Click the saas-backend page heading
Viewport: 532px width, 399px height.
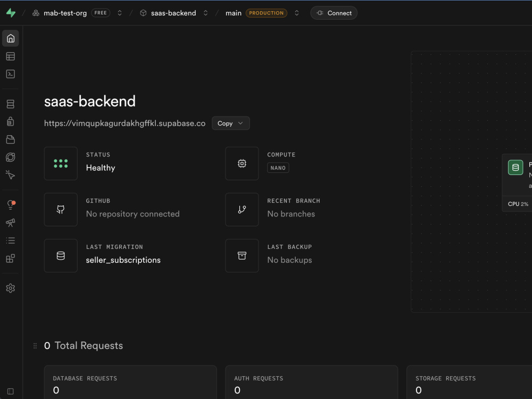pyautogui.click(x=90, y=101)
